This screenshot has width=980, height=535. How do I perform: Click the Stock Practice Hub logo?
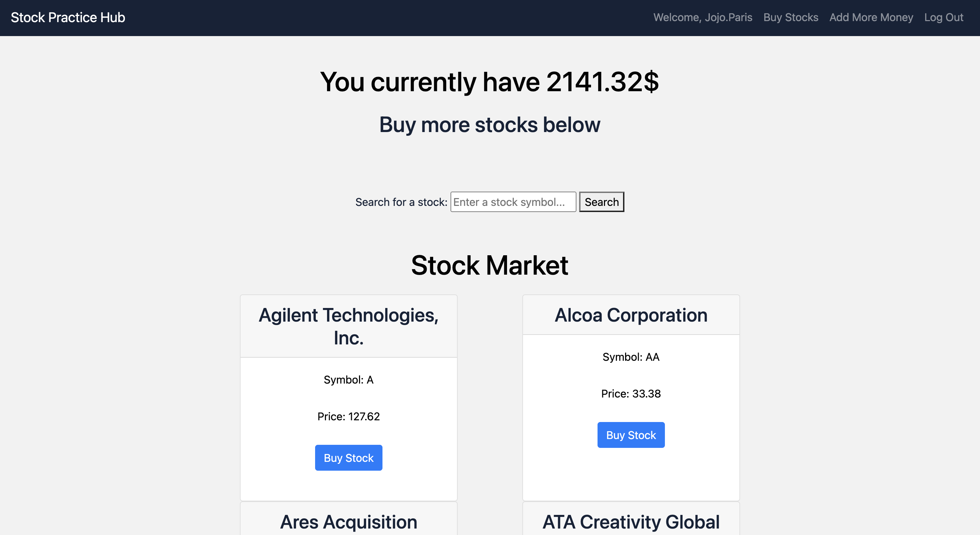point(67,17)
